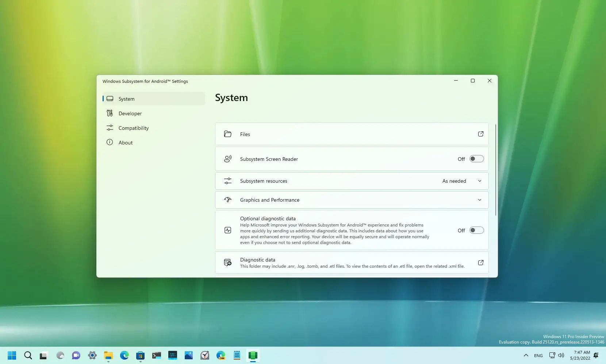Turn on Optional diagnostic data

pyautogui.click(x=476, y=230)
